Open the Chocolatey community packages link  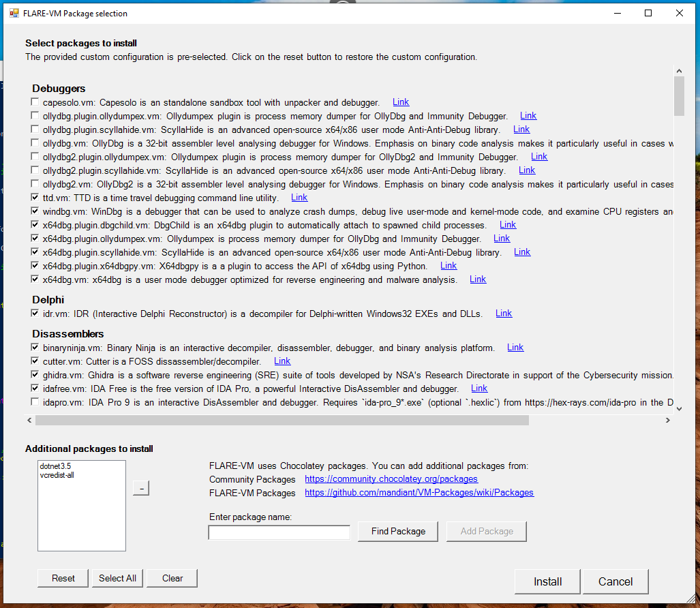click(x=391, y=479)
